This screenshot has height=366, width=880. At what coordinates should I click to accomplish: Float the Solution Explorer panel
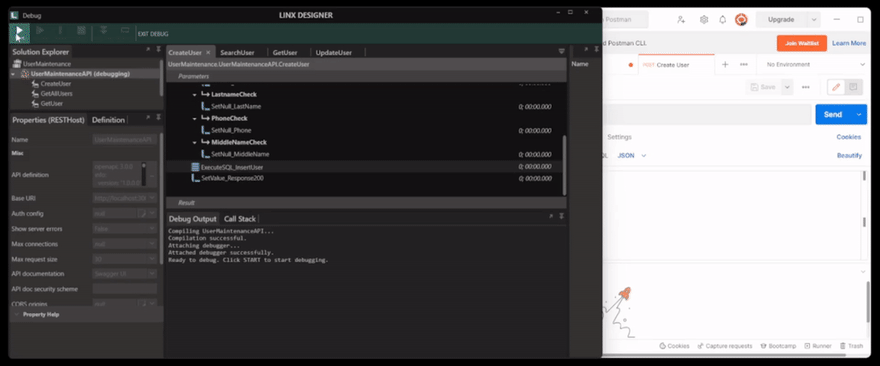tap(148, 50)
